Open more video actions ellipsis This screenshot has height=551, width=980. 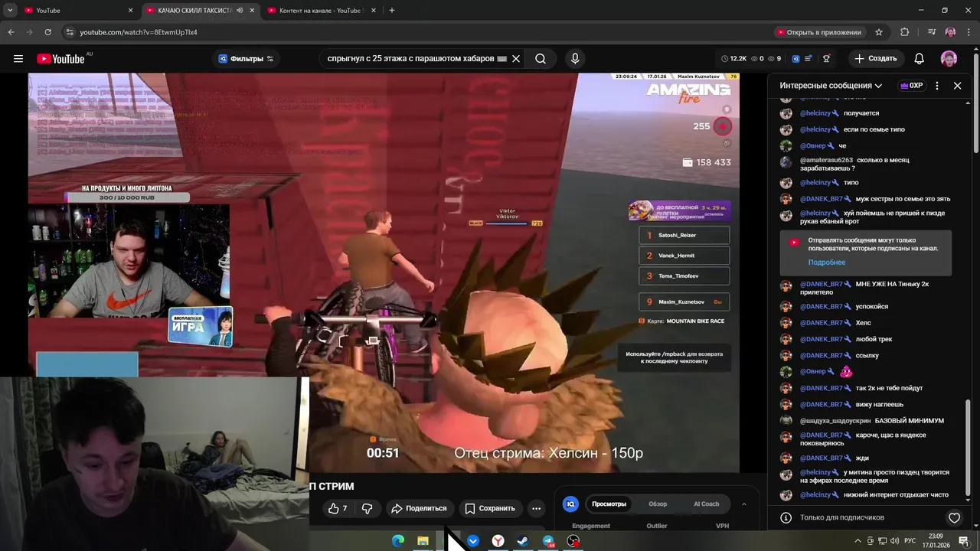pos(536,508)
